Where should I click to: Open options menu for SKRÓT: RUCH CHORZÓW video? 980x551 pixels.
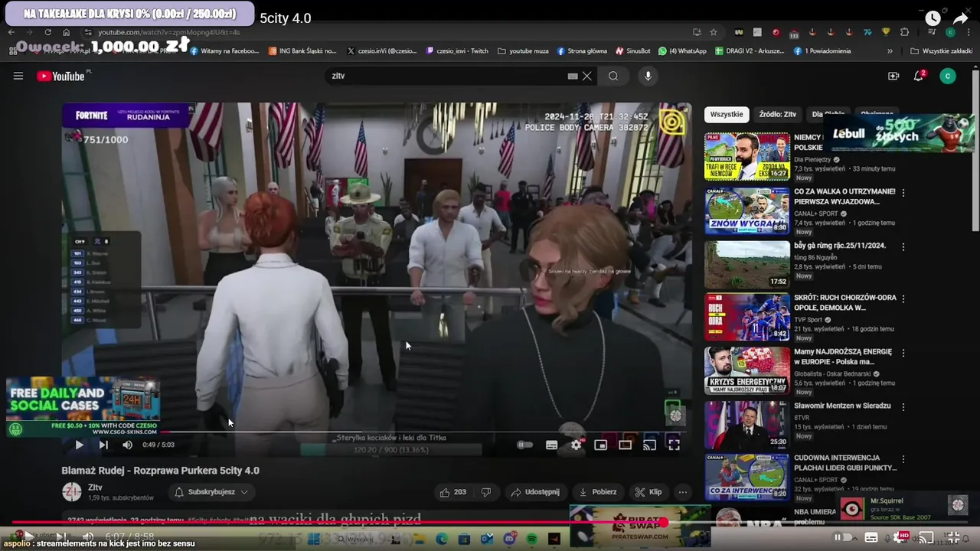tap(903, 299)
